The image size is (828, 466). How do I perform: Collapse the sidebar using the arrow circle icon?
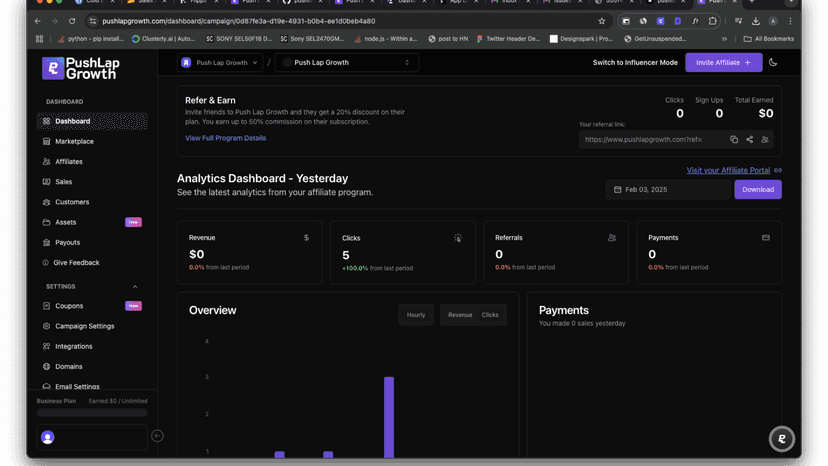[157, 436]
